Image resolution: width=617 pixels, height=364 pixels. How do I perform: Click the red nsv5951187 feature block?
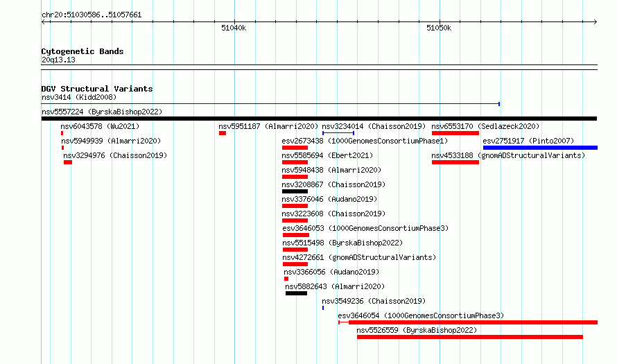point(223,133)
